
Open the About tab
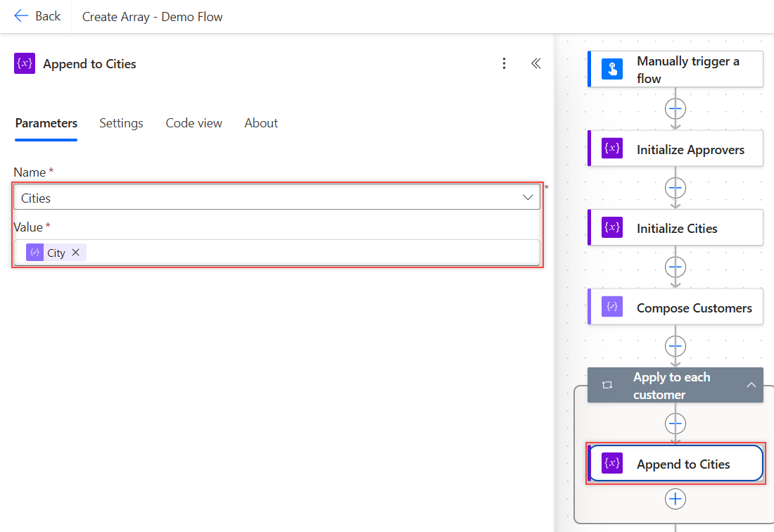coord(261,123)
